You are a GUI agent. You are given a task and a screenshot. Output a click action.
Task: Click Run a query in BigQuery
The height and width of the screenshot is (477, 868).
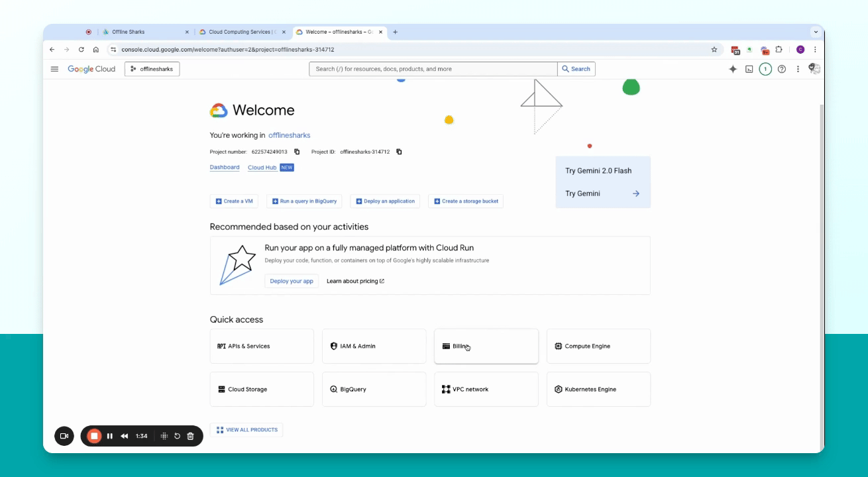[304, 201]
